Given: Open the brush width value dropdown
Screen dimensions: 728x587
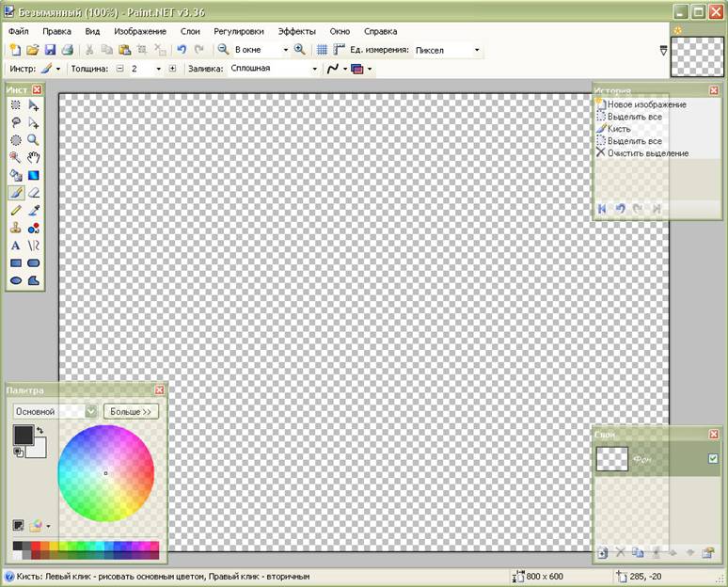Looking at the screenshot, I should pos(158,69).
